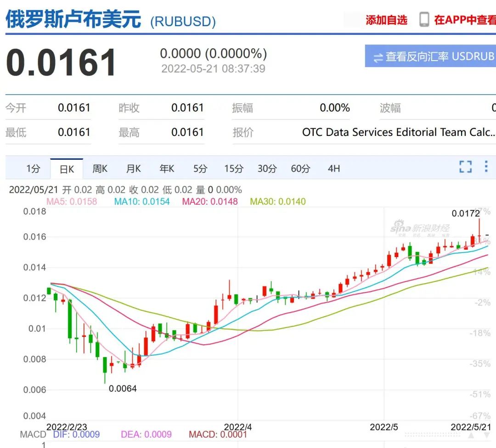Viewport: 496px width, 448px height.
Task: Click the phone icon beside 在APP中查看
Action: pos(423,20)
